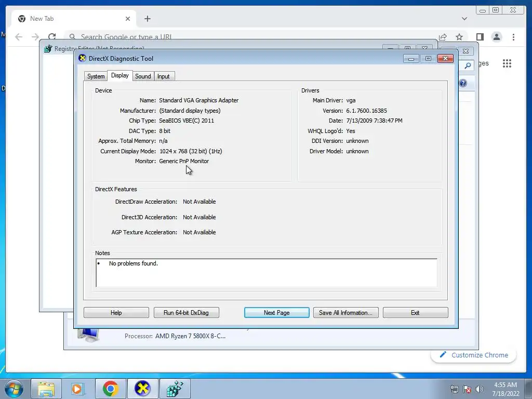Click DxDiag taskbar icon
The height and width of the screenshot is (399, 532).
pyautogui.click(x=142, y=389)
